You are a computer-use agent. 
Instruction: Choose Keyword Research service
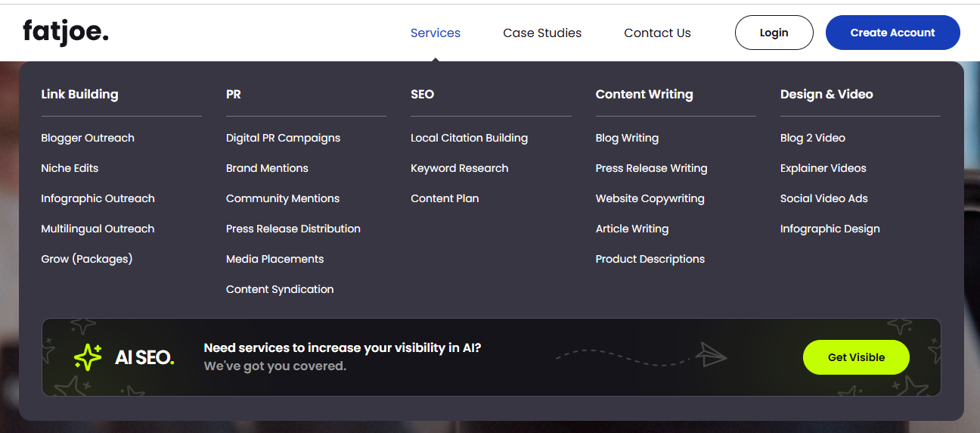click(x=460, y=168)
